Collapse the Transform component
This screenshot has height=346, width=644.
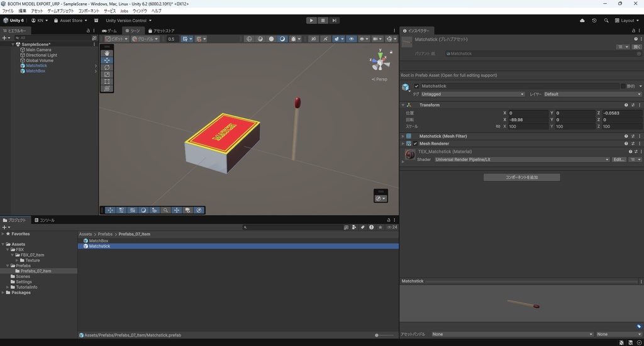coord(403,105)
